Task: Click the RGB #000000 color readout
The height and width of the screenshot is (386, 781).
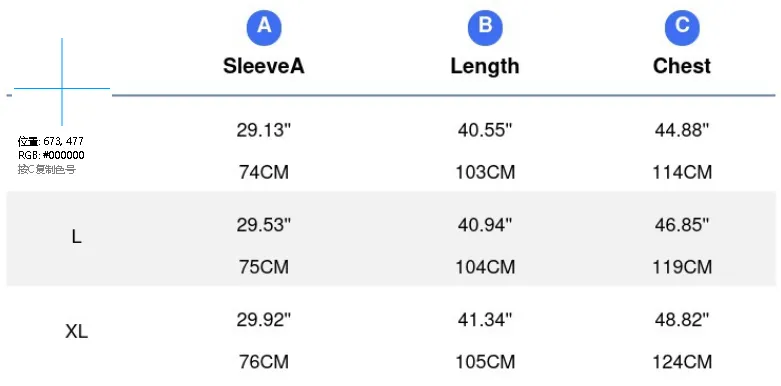Action: click(51, 155)
